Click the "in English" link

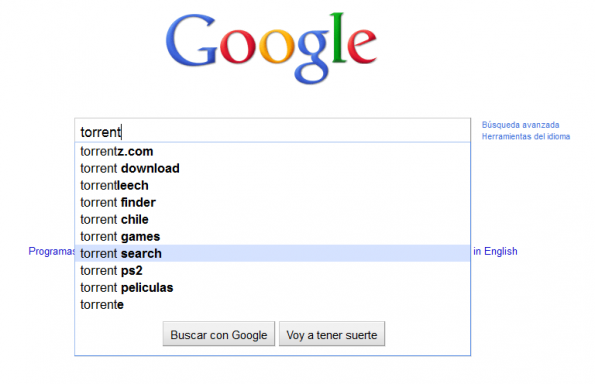[x=495, y=251]
